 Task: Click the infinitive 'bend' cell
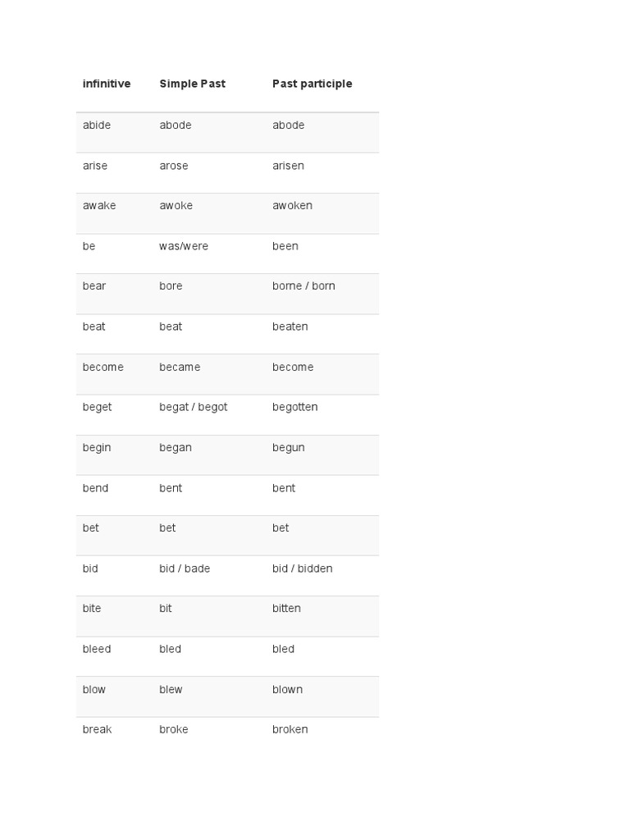95,488
